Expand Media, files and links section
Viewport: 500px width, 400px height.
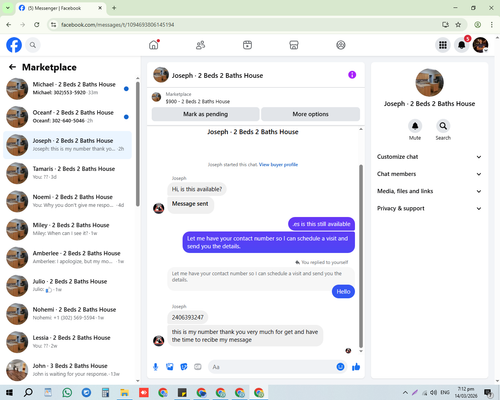click(x=429, y=191)
